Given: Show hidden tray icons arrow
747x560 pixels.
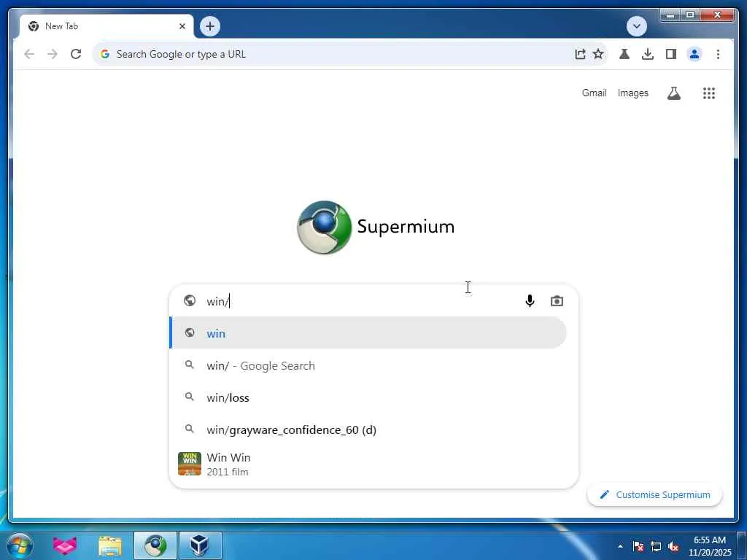Looking at the screenshot, I should [x=620, y=546].
